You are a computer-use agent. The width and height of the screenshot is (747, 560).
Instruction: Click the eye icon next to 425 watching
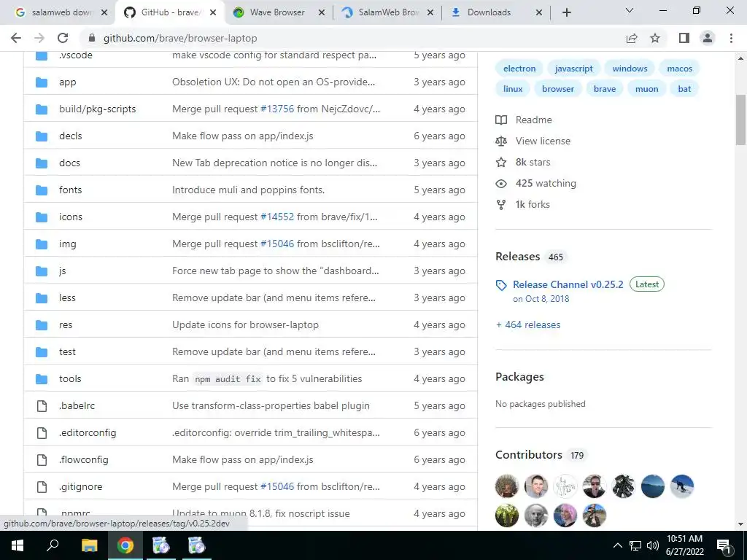pyautogui.click(x=501, y=183)
